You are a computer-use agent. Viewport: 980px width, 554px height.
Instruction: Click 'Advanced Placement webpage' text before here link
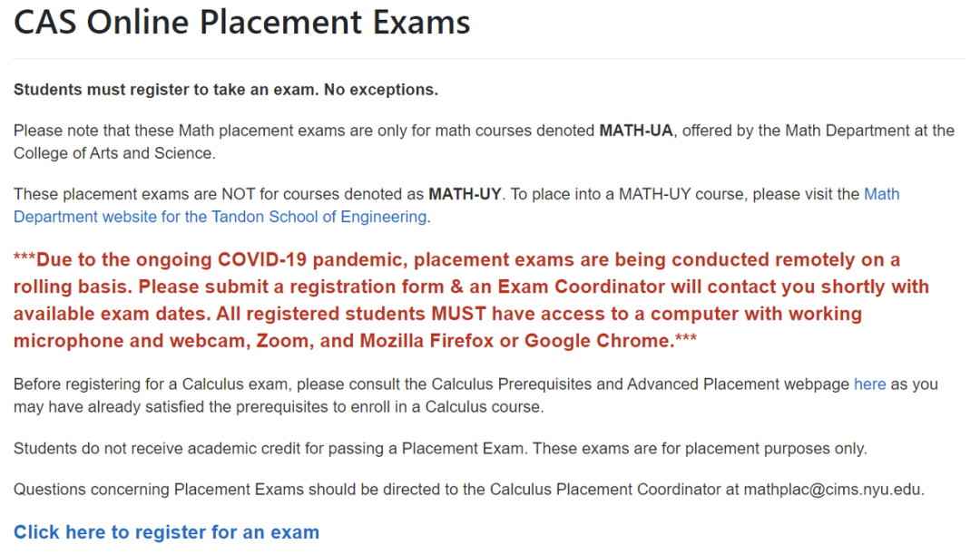[x=738, y=384]
